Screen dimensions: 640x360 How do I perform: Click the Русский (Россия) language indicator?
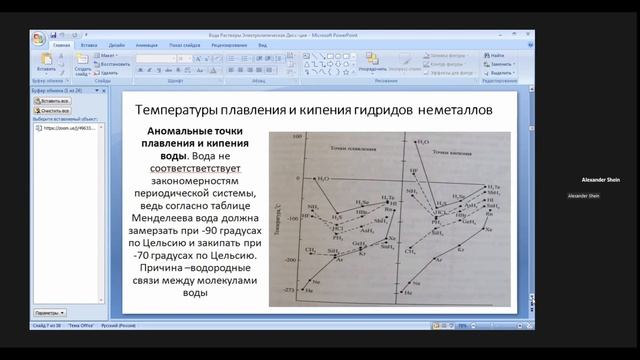118,326
